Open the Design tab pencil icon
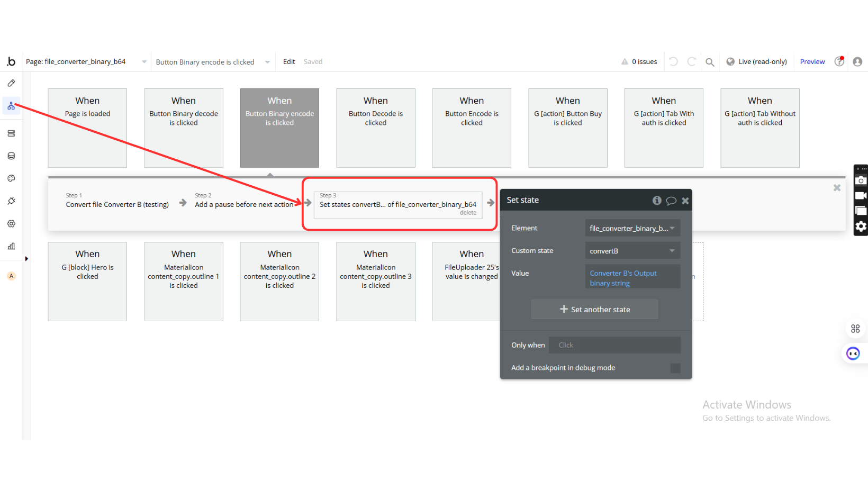 pos(11,83)
